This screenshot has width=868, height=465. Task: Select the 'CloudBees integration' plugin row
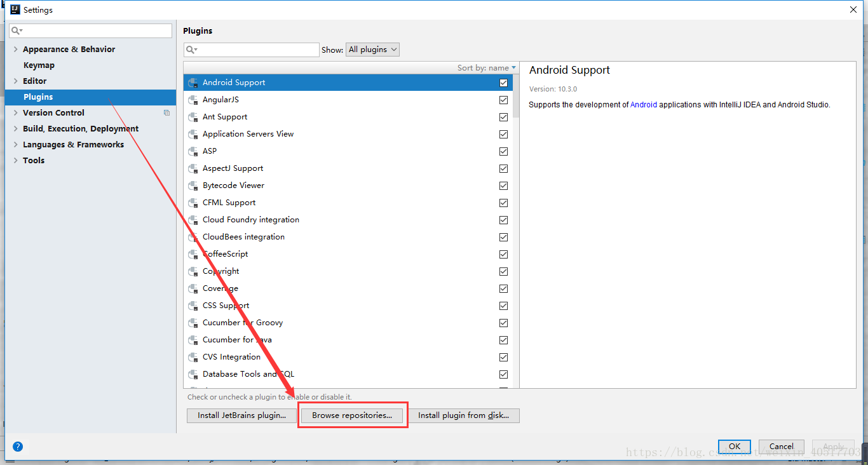(347, 237)
